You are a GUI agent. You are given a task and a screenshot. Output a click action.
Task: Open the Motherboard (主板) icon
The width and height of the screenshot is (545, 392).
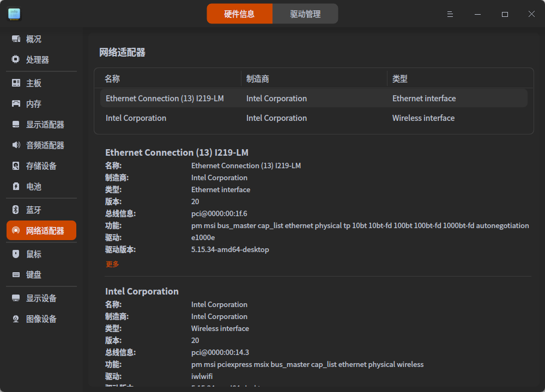[x=16, y=83]
